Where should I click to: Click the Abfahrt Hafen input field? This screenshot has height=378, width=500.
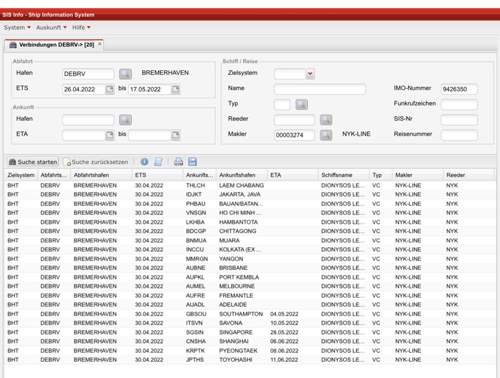(88, 74)
